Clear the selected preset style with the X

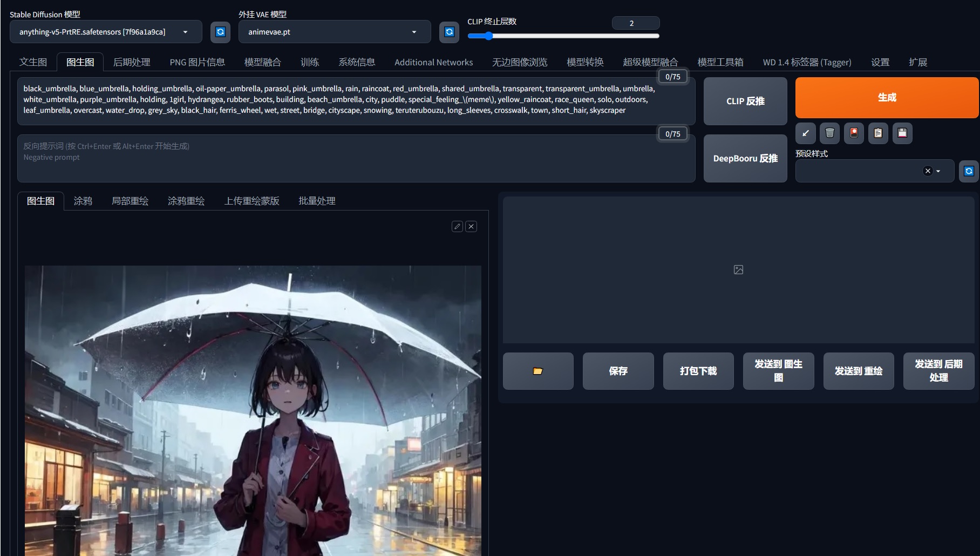[927, 171]
